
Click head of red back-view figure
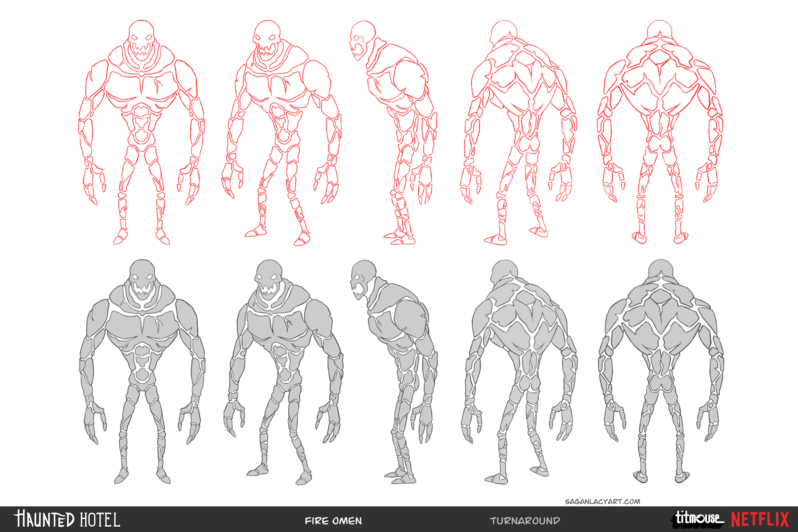[660, 30]
